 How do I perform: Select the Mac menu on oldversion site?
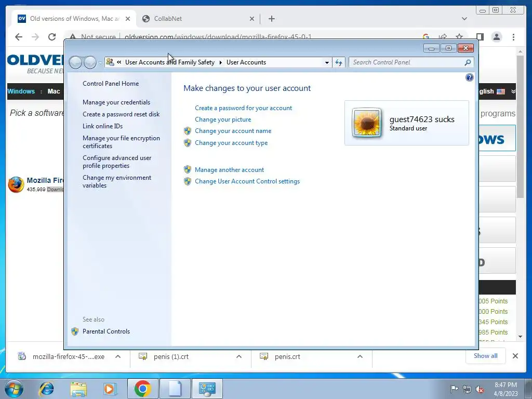[x=54, y=91]
